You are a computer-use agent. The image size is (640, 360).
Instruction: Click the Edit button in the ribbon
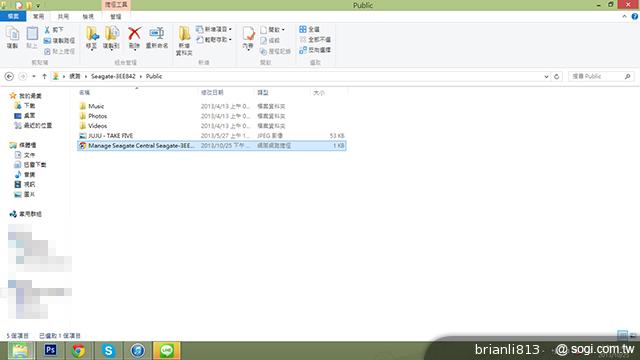270,40
